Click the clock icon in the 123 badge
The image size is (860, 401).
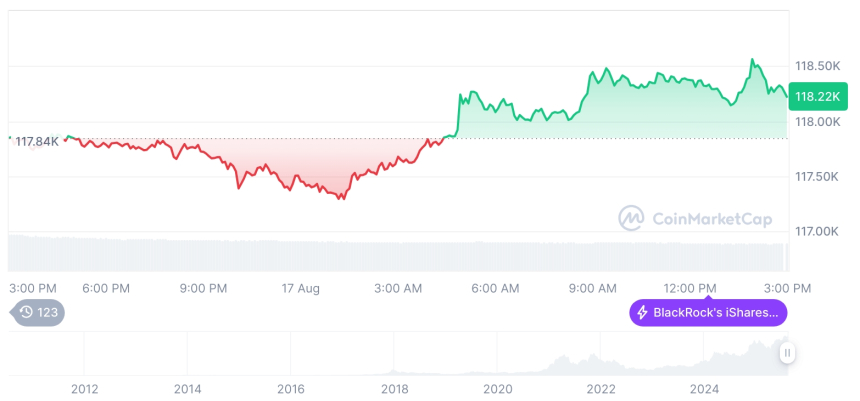27,313
